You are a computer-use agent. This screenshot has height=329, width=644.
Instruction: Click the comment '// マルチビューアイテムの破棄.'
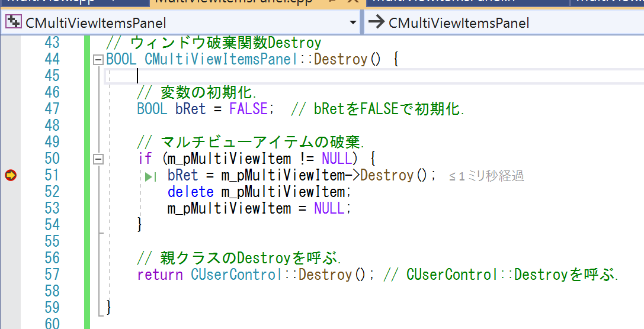coord(251,142)
